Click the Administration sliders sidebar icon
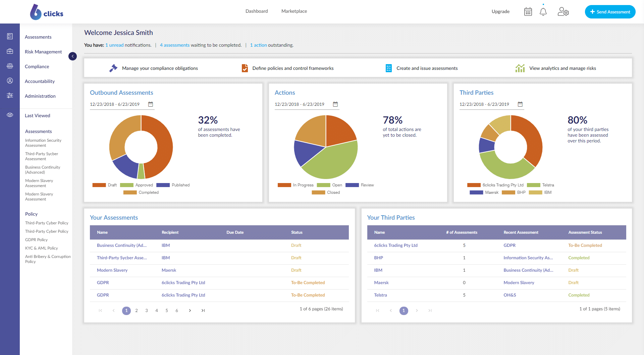The height and width of the screenshot is (355, 644). [10, 96]
